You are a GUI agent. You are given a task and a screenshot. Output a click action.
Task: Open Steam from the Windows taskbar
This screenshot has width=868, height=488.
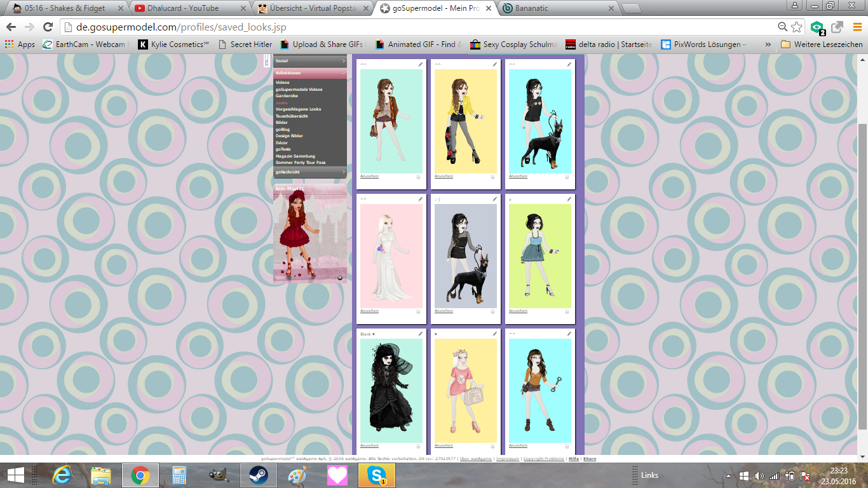258,475
